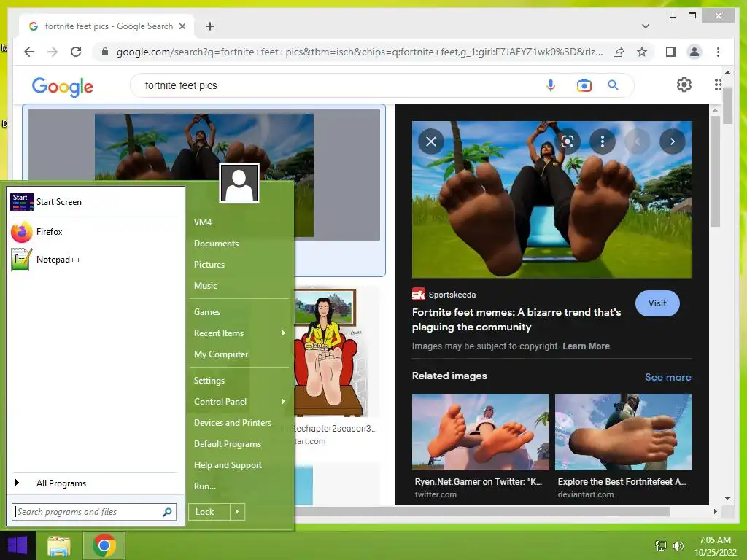Image resolution: width=747 pixels, height=560 pixels.
Task: Click the share page icon in address bar
Action: [x=619, y=52]
